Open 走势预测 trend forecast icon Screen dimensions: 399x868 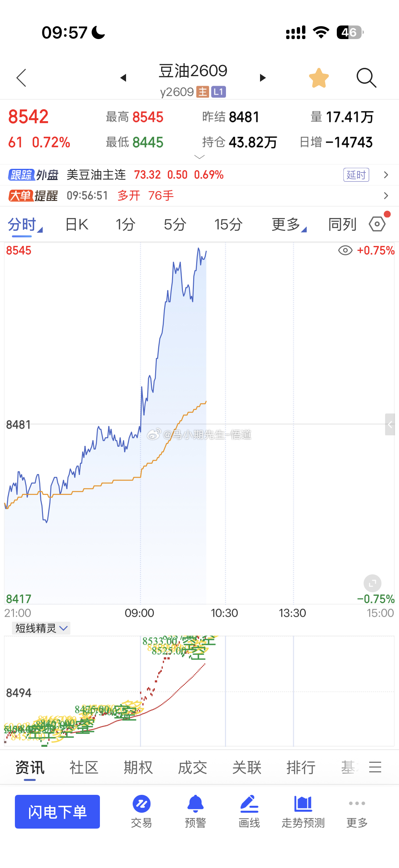303,804
